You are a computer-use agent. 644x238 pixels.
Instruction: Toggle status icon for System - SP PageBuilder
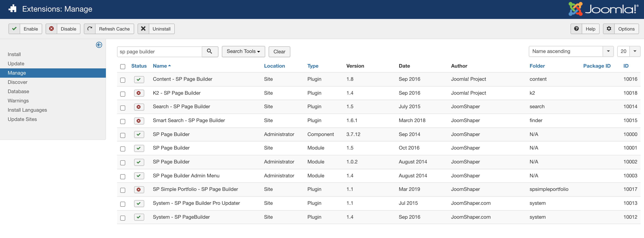coord(139,217)
